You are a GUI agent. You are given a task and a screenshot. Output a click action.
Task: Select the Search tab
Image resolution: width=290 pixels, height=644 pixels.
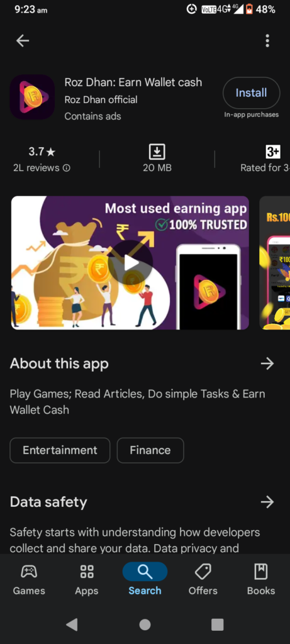145,579
